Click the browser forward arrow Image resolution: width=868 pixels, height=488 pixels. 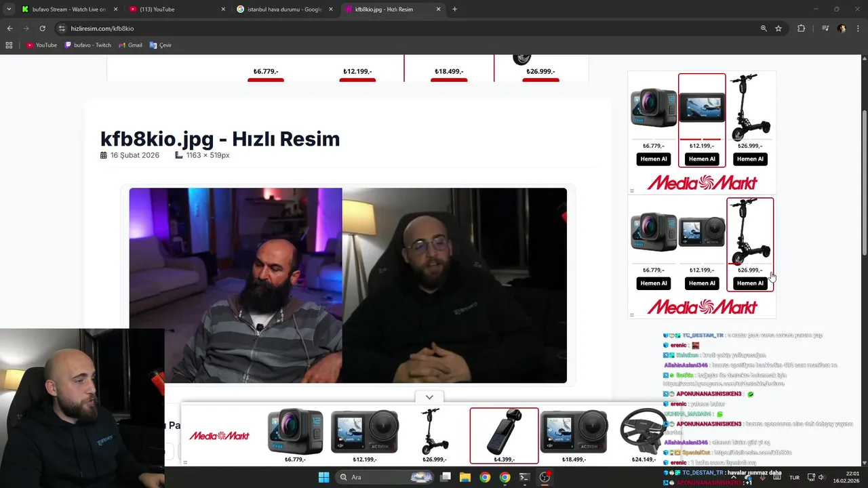click(x=26, y=28)
